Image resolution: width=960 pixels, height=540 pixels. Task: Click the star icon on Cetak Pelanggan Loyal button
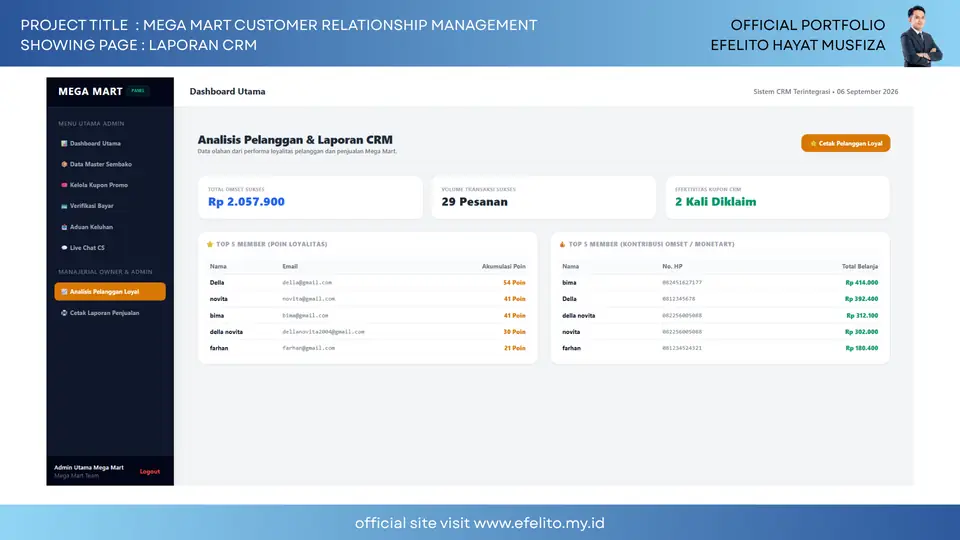coord(813,143)
